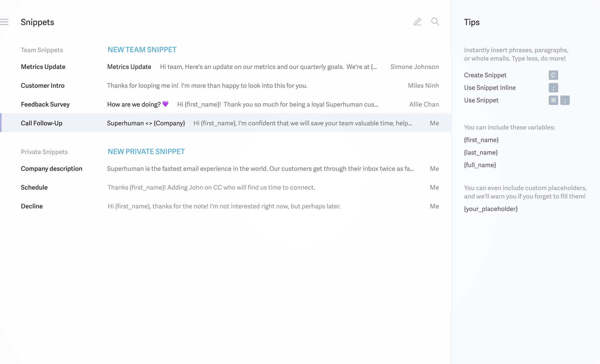This screenshot has height=364, width=600.
Task: Click the purple heart emoji in Feedback Survey
Action: [x=165, y=104]
